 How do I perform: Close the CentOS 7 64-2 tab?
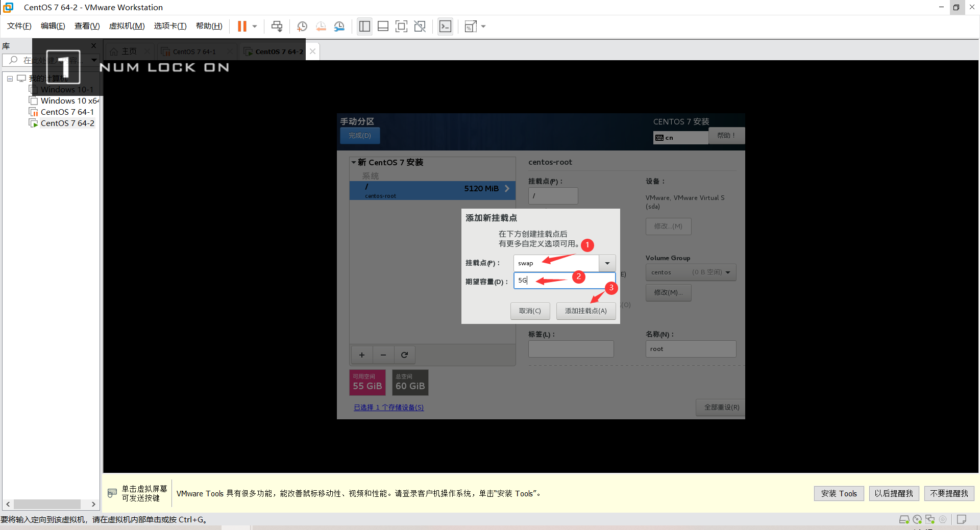pos(313,52)
